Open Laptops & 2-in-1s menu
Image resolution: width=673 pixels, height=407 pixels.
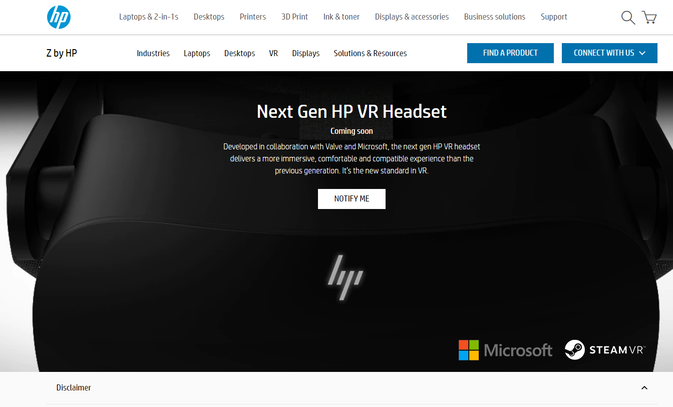pos(149,17)
